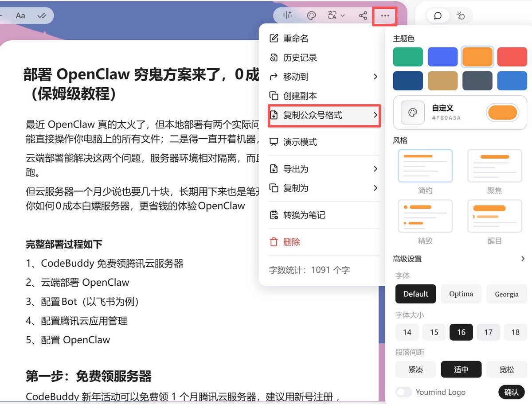Viewport: 532px width, 404px height.
Task: Set font to Georgia
Action: tap(507, 294)
